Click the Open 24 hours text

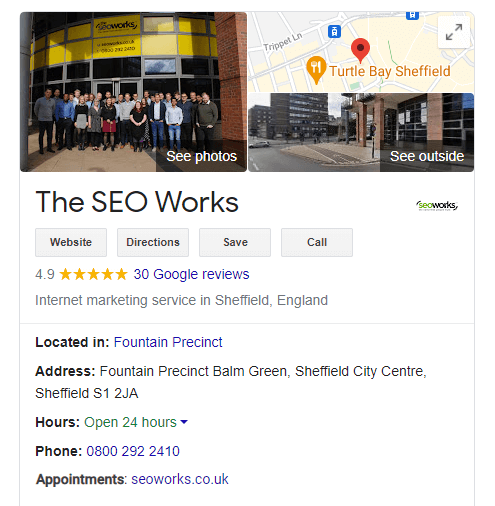coord(130,422)
